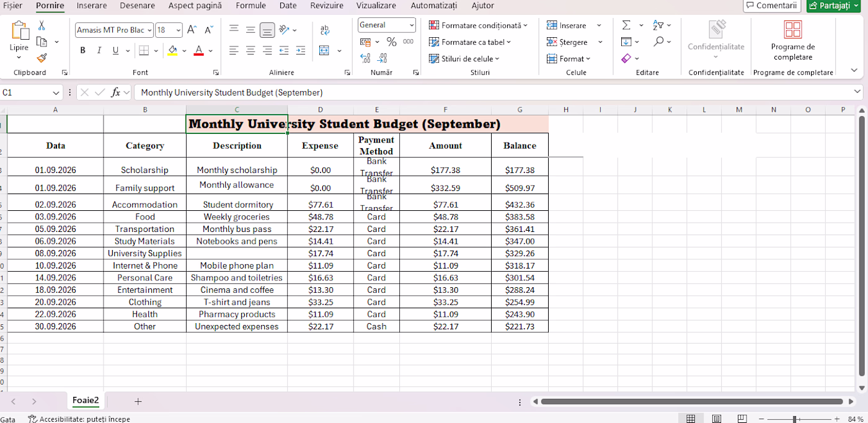Open Sort and Filter icon
The height and width of the screenshot is (423, 868).
click(x=658, y=25)
